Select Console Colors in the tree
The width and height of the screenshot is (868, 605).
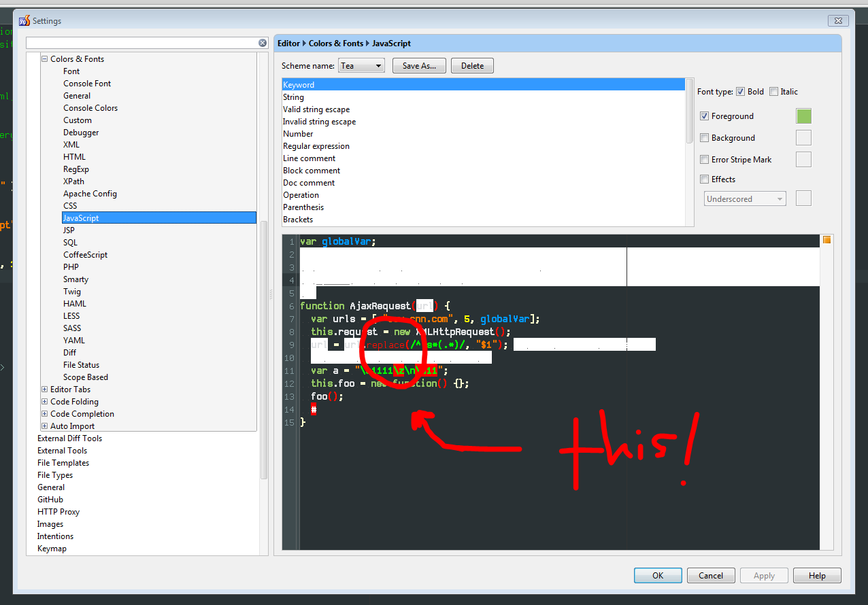pyautogui.click(x=90, y=108)
